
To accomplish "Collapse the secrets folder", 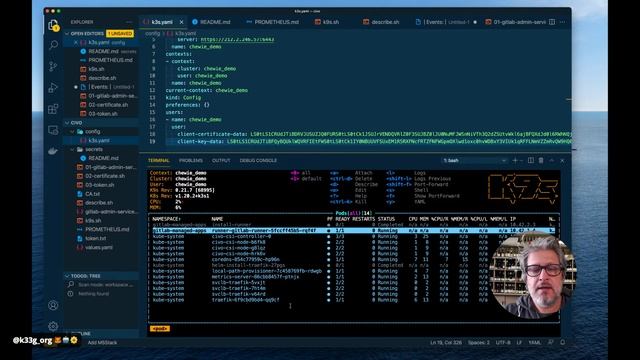I will (72, 149).
